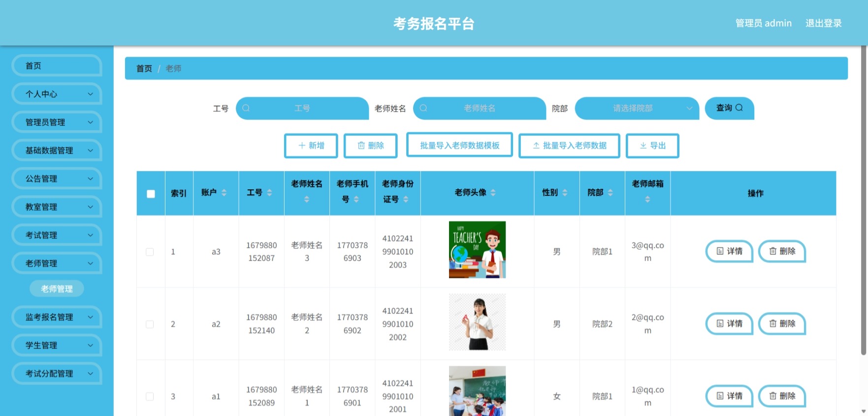Image resolution: width=868 pixels, height=416 pixels.
Task: Open 详情 for account a2
Action: (729, 324)
